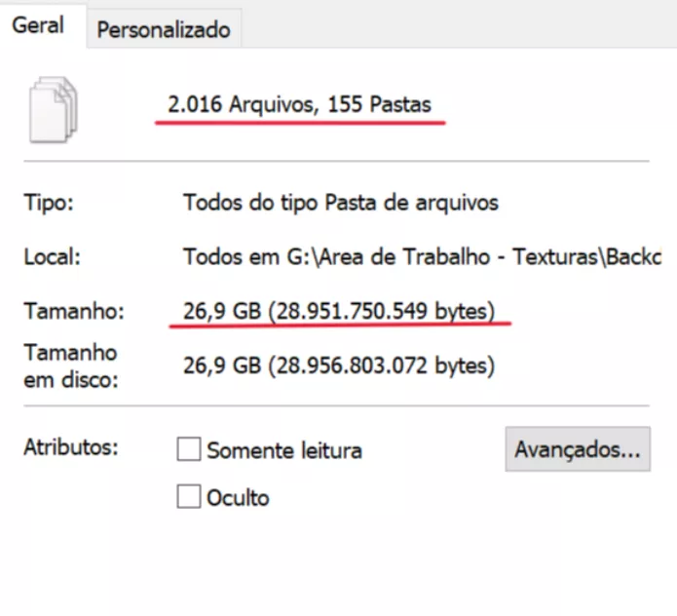The width and height of the screenshot is (677, 616).
Task: Click the red underline beneath file count
Action: 300,123
